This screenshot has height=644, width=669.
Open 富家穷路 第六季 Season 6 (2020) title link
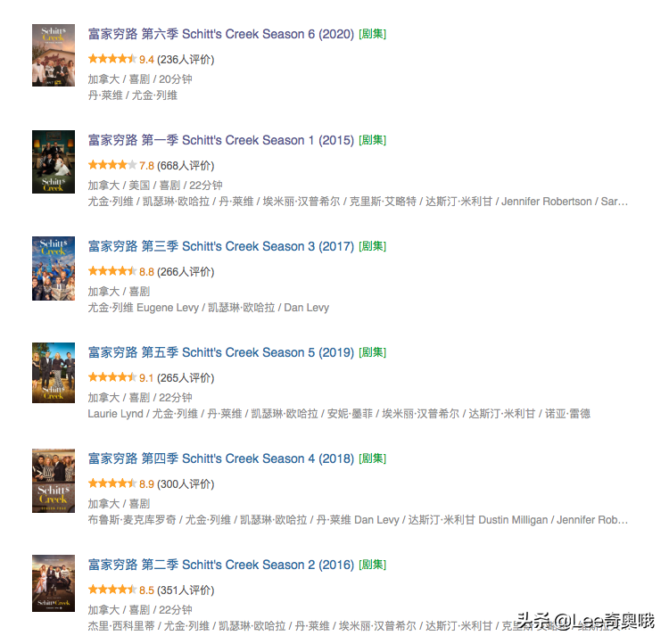click(x=220, y=34)
